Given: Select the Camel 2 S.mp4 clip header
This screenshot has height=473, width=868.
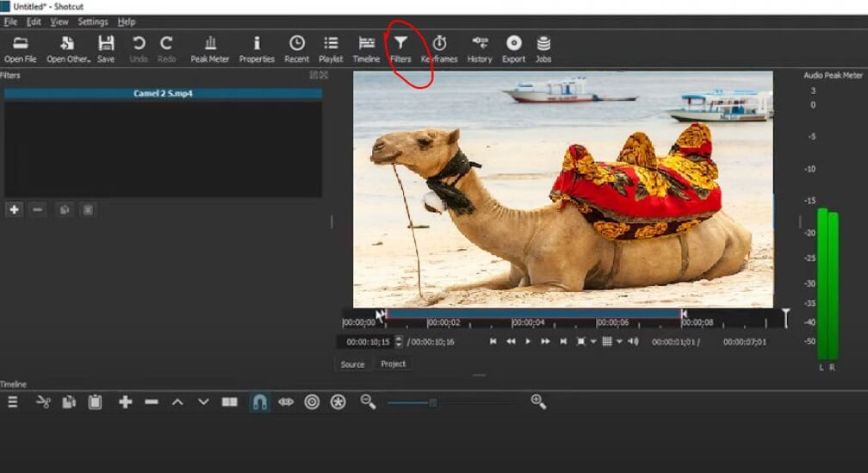Looking at the screenshot, I should click(163, 93).
